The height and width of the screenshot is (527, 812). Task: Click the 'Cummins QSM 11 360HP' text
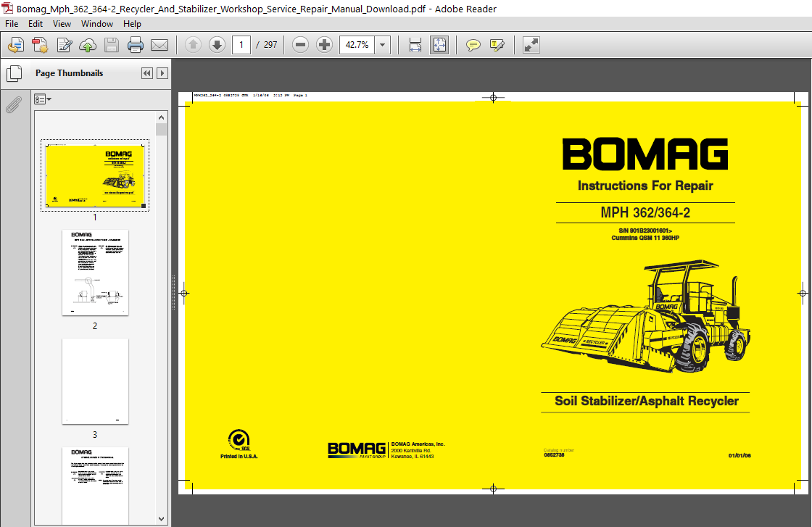coord(645,238)
